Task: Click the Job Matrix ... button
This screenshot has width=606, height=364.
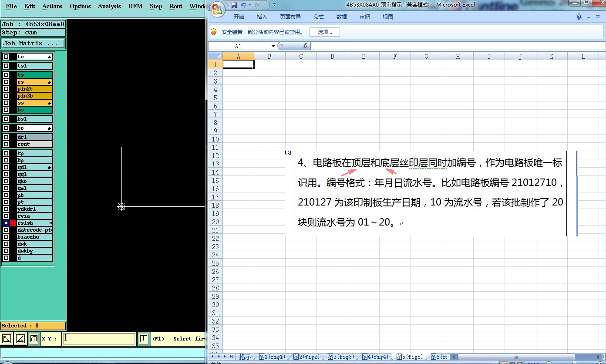Action: pyautogui.click(x=33, y=44)
